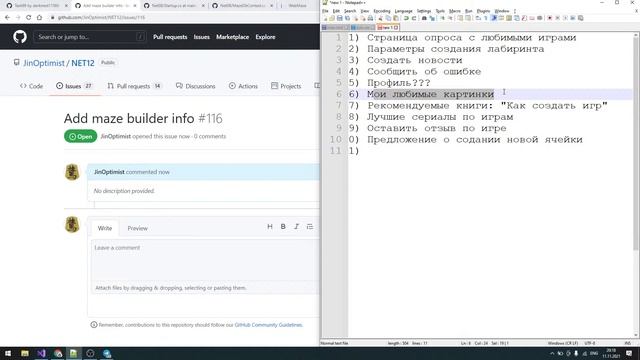Click the Undo icon in Notepad++ toolbar
This screenshot has width=640, height=360.
point(406,18)
